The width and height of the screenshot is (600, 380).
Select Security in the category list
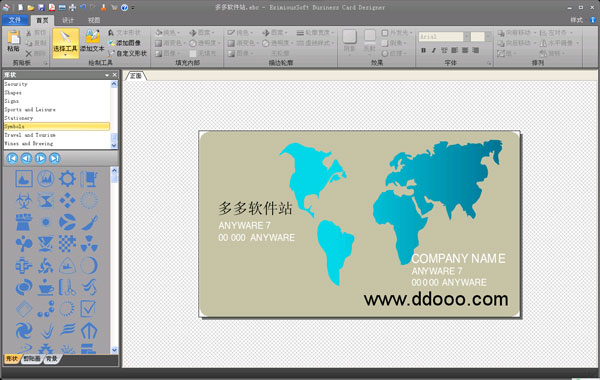pos(57,84)
